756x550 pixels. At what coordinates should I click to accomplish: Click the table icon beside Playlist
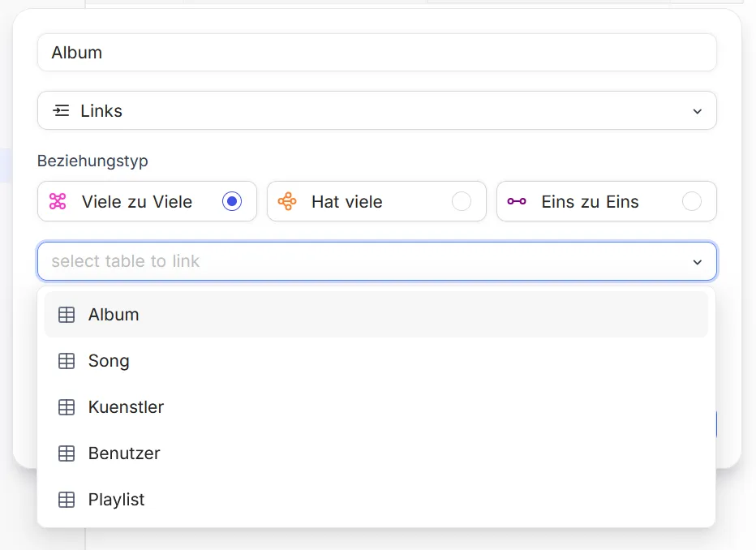(x=67, y=500)
